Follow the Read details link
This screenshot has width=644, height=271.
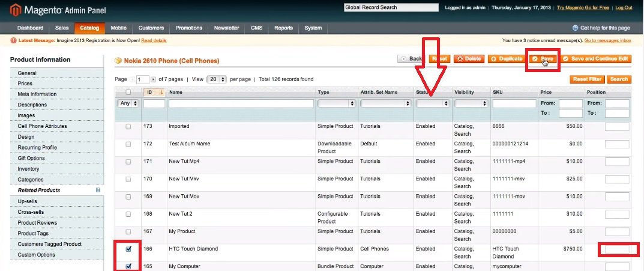coord(154,41)
